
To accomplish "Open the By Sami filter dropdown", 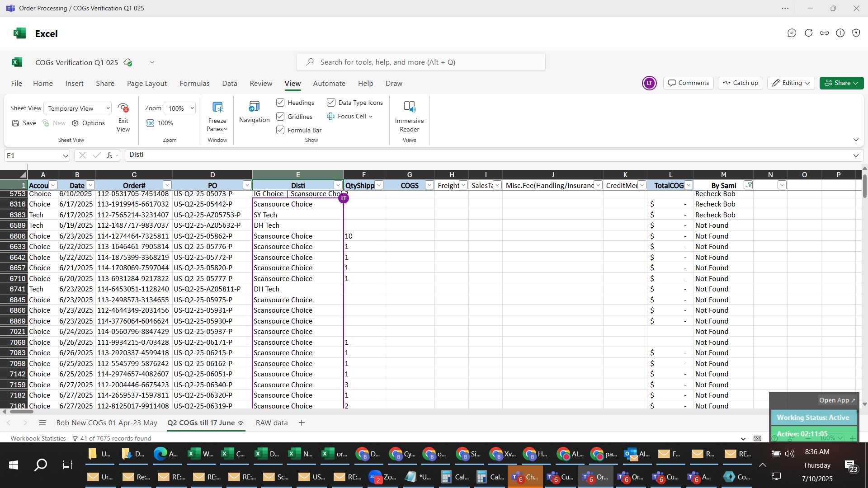I will tap(748, 185).
